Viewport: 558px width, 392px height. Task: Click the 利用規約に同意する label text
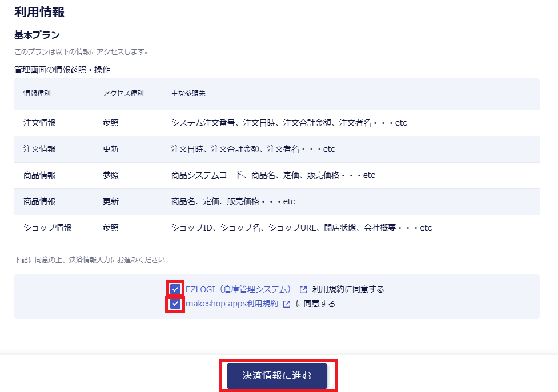tap(348, 289)
